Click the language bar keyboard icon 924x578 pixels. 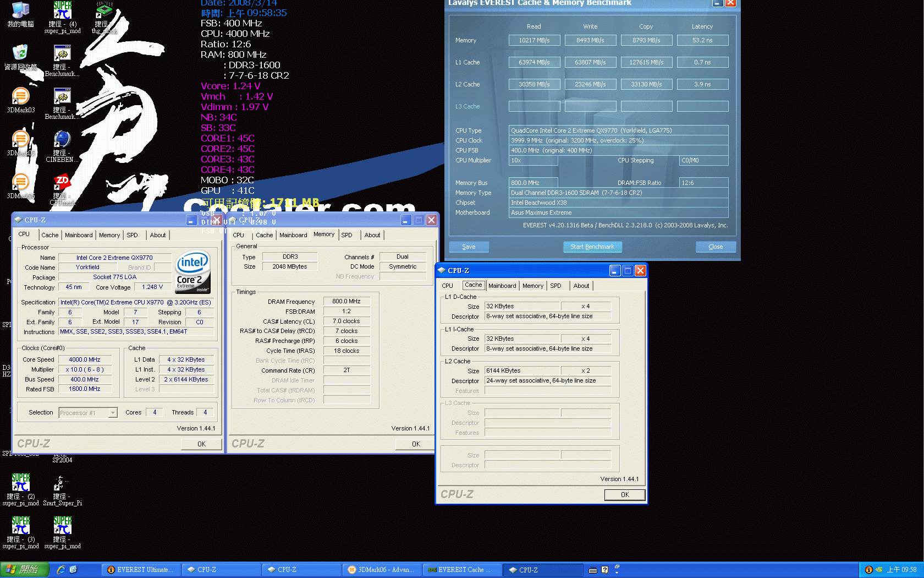593,570
